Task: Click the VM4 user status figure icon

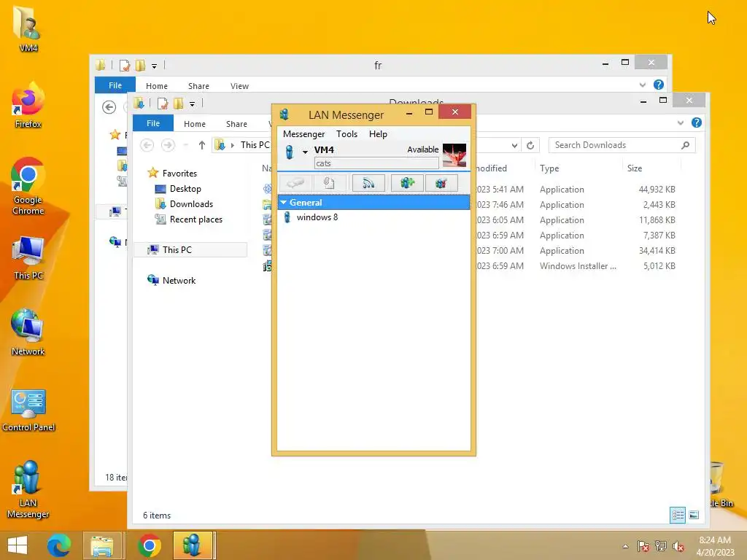Action: [289, 152]
